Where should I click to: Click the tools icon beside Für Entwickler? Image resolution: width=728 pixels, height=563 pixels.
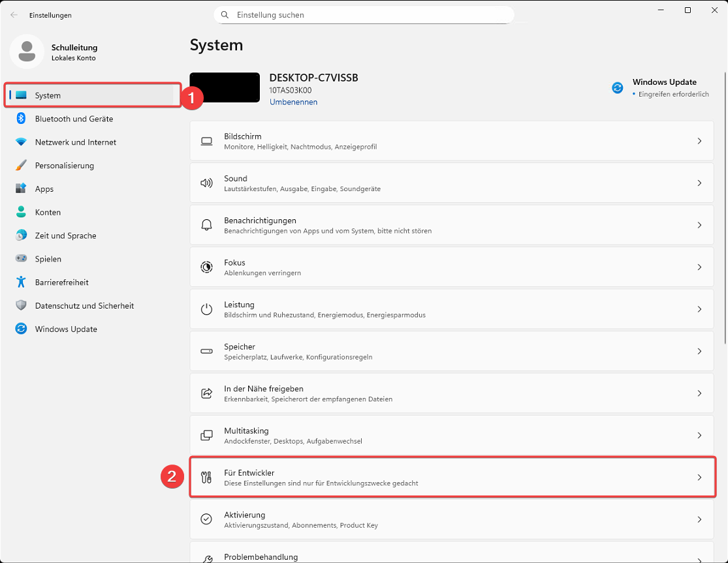point(207,478)
